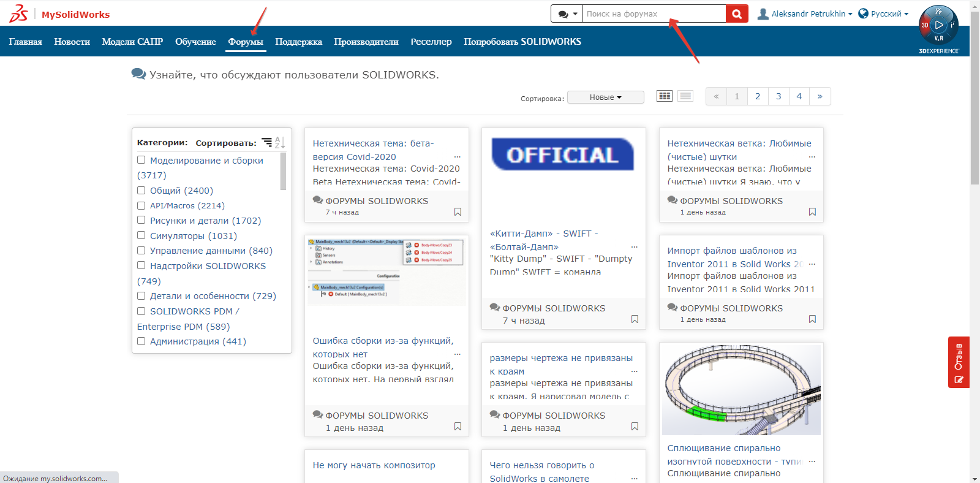Click the MySolidWorks brand link

tap(75, 14)
